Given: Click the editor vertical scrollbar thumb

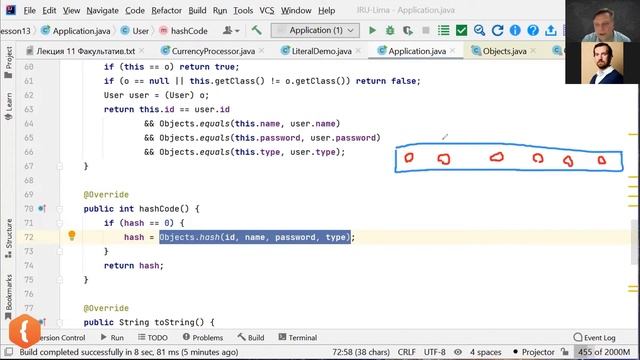Looking at the screenshot, I should (x=634, y=242).
